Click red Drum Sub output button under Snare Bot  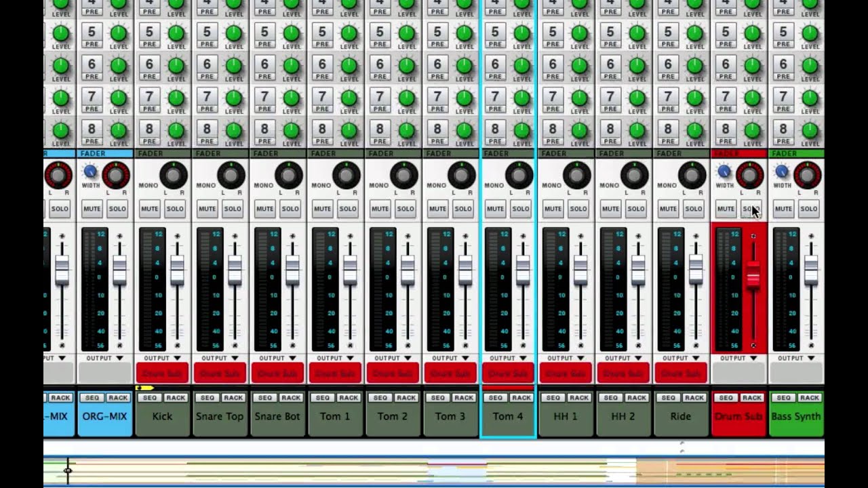click(278, 373)
